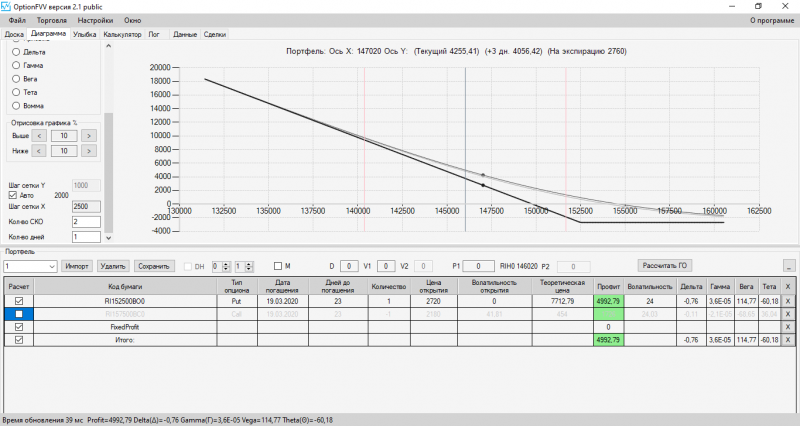Click the Импорт button

(77, 266)
